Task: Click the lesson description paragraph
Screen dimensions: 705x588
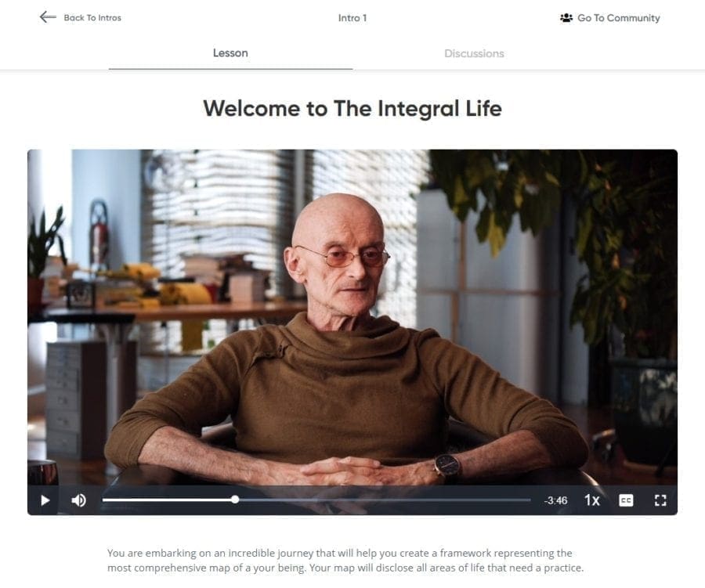Action: tap(345, 560)
